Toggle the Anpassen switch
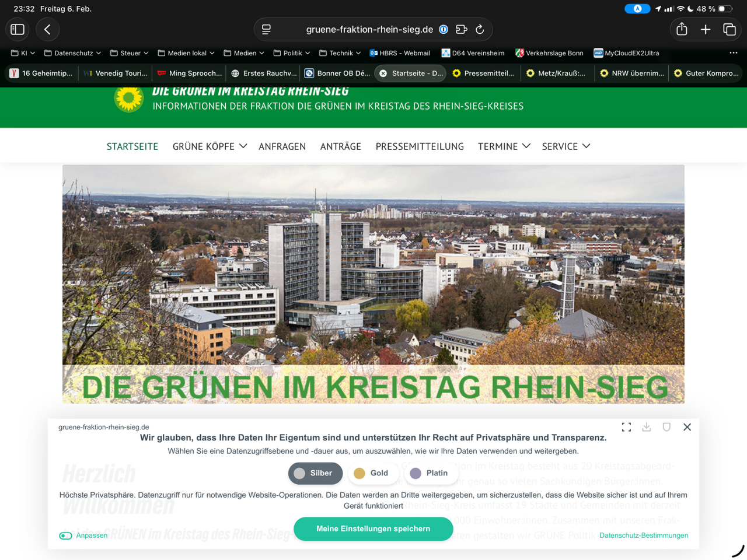This screenshot has height=560, width=747. pos(66,535)
